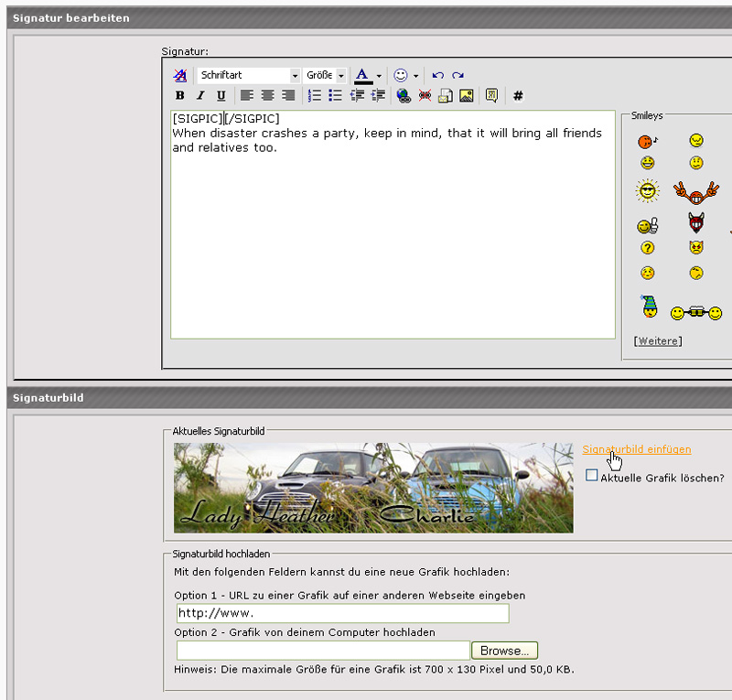Click the underline button
This screenshot has width=732, height=700.
point(221,95)
